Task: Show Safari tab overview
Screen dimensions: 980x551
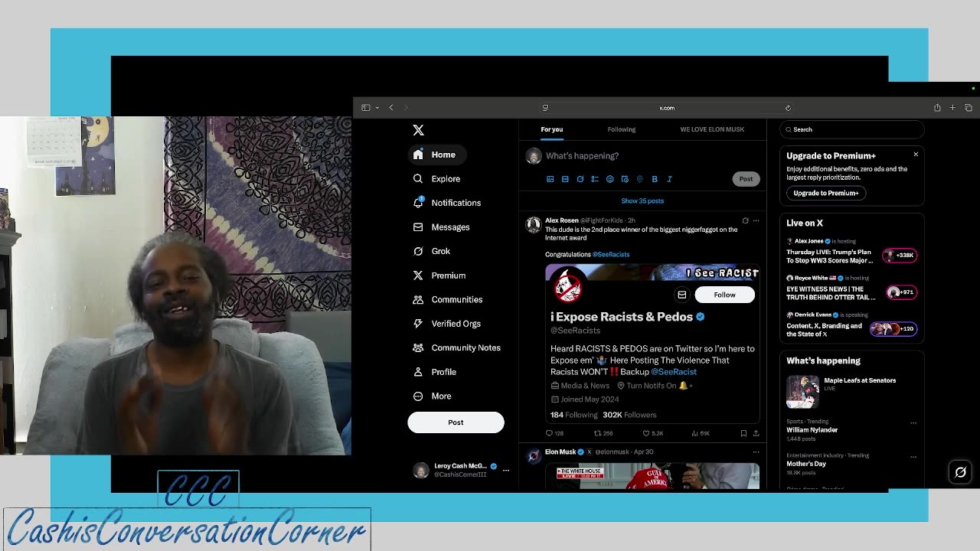Action: (968, 108)
